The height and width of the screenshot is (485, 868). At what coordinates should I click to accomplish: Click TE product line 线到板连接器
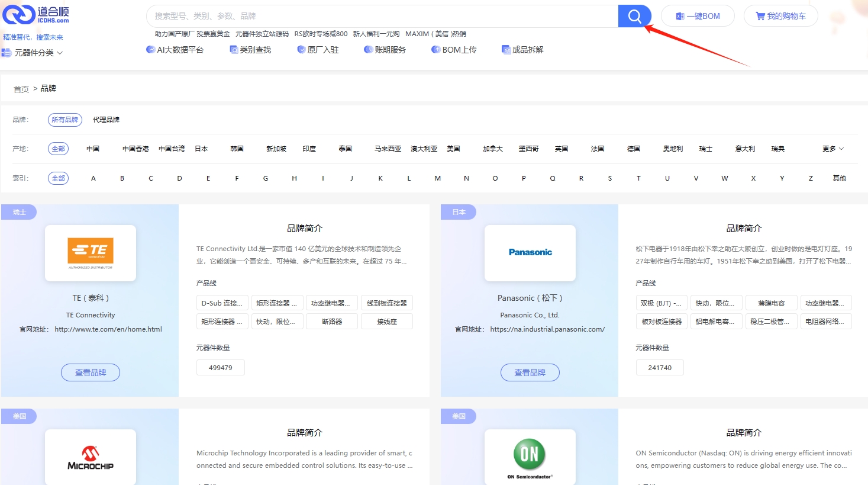click(x=387, y=303)
